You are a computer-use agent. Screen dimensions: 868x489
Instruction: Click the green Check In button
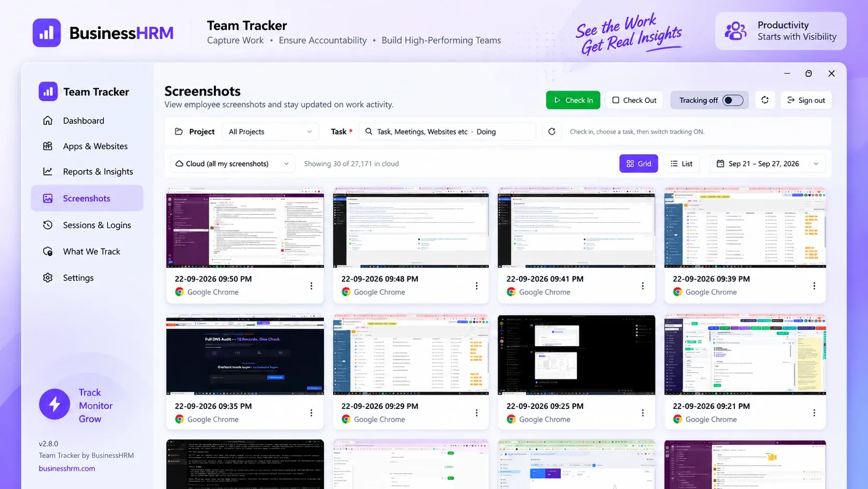pyautogui.click(x=573, y=100)
